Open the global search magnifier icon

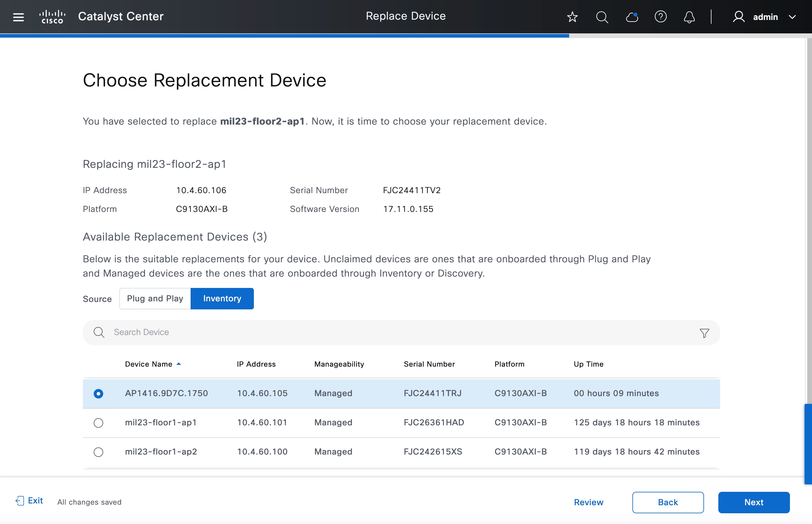click(x=602, y=17)
